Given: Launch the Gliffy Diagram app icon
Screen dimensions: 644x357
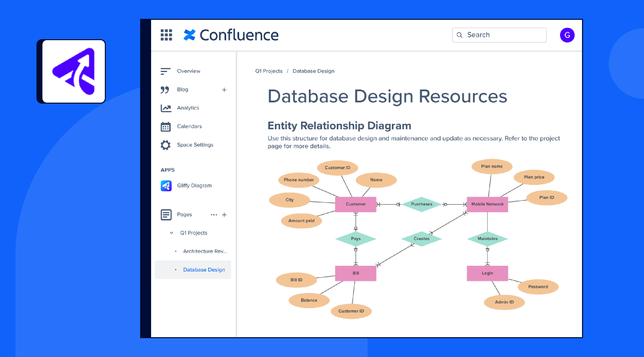Looking at the screenshot, I should [x=166, y=186].
